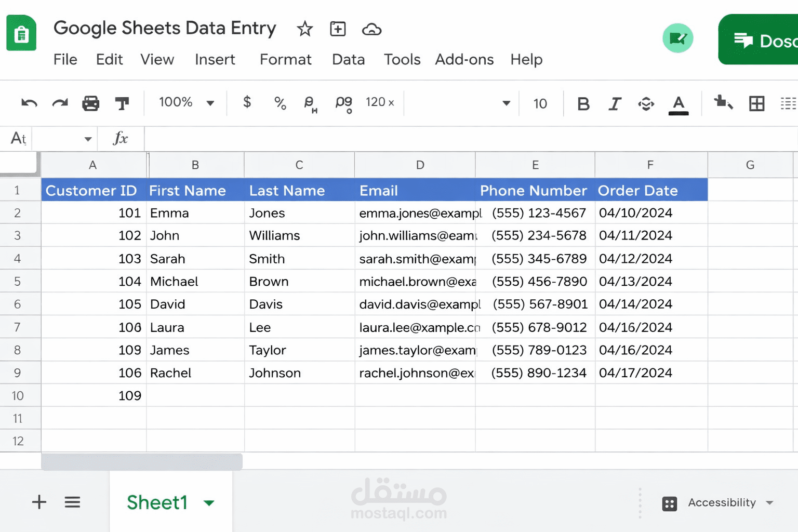Click the merge cells icon at toolbar edge

click(x=789, y=103)
